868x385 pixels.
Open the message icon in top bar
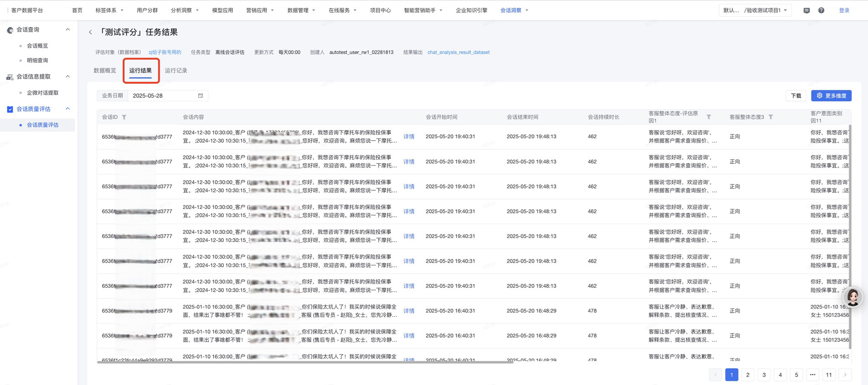point(806,10)
